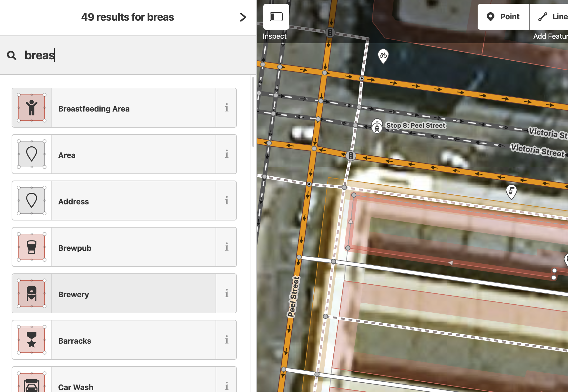The height and width of the screenshot is (392, 568).
Task: Choose the Address preset pin icon
Action: coord(32,201)
